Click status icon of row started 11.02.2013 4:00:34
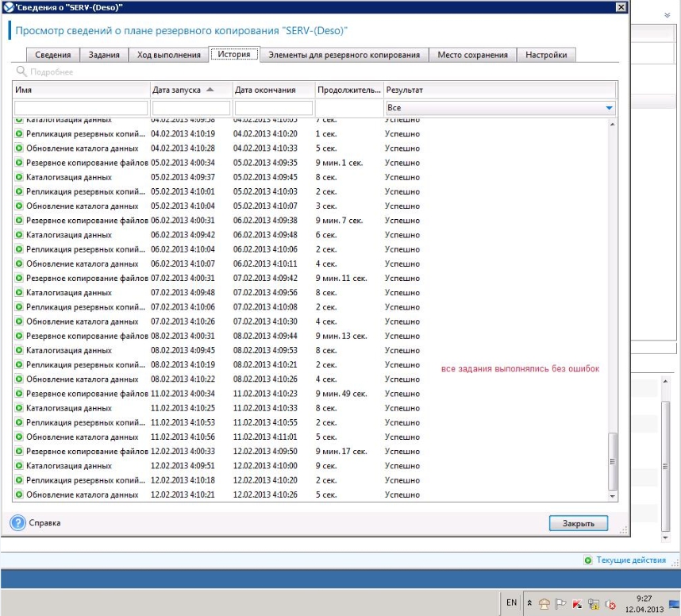This screenshot has width=681, height=616. pyautogui.click(x=19, y=394)
